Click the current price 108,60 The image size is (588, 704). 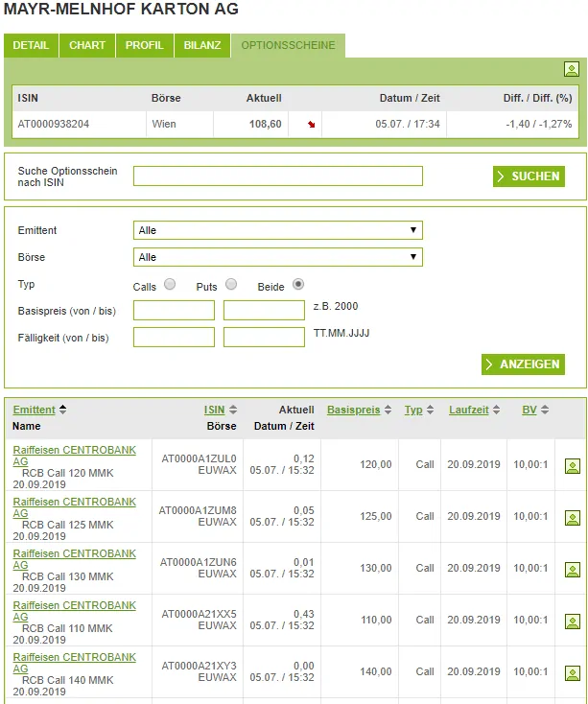(266, 124)
